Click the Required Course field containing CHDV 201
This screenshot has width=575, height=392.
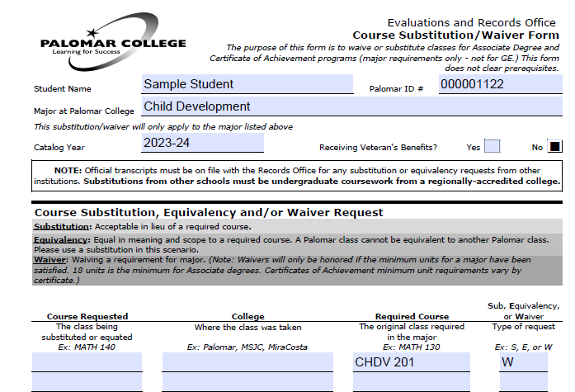click(x=410, y=361)
